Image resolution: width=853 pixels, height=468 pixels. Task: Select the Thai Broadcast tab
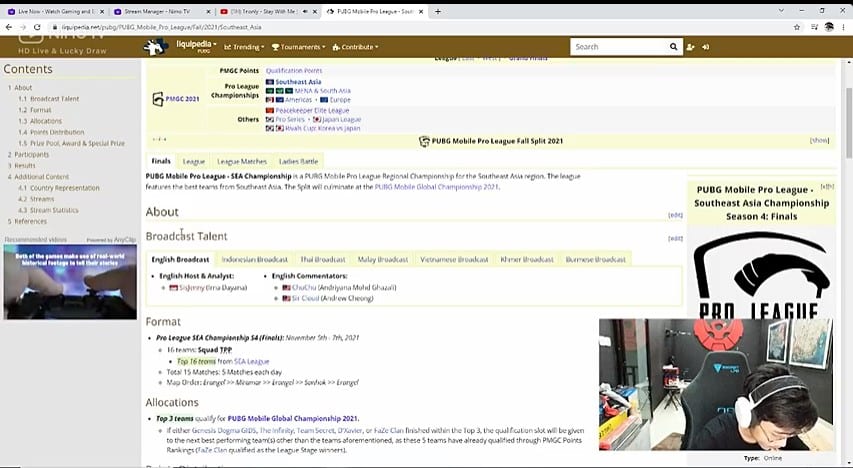click(323, 260)
